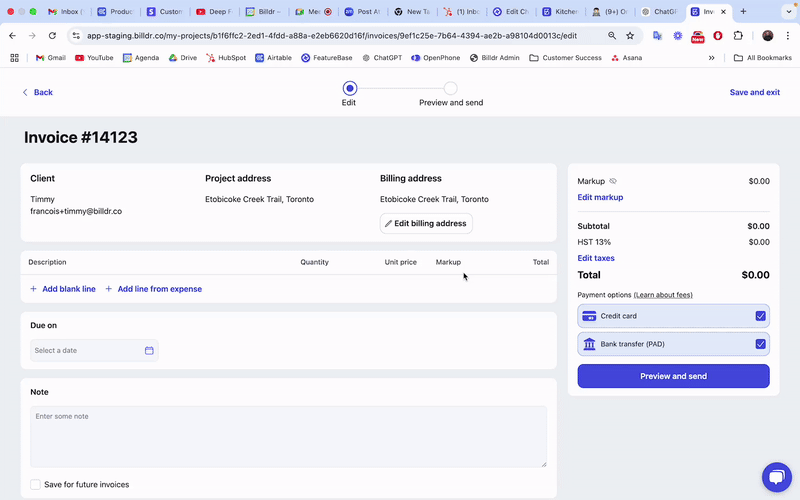Viewport: 800px width, 500px height.
Task: Click Add line from expense
Action: click(159, 289)
